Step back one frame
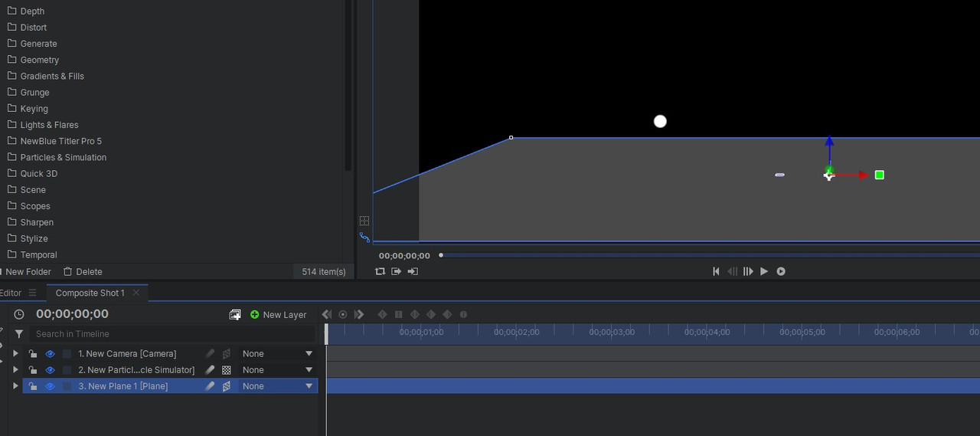Screen dimensions: 980x436 pos(732,271)
